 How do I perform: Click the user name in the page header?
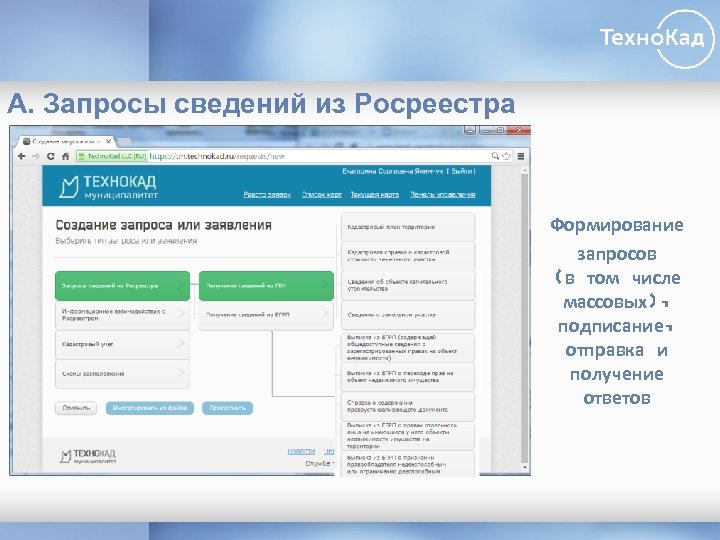pos(393,171)
